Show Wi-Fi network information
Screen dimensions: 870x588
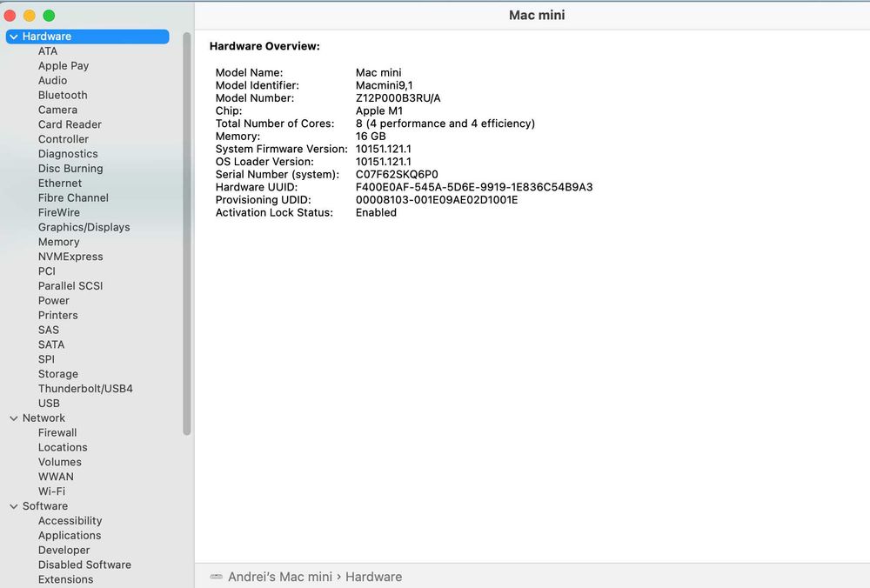pyautogui.click(x=51, y=491)
